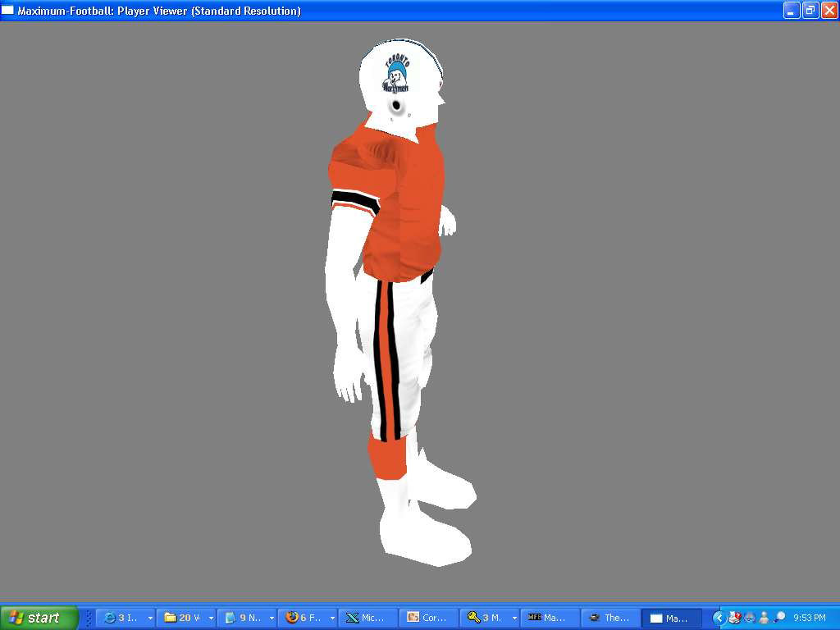The height and width of the screenshot is (630, 840).
Task: Switch to the 'Cor...' taskbar button
Action: tap(429, 618)
